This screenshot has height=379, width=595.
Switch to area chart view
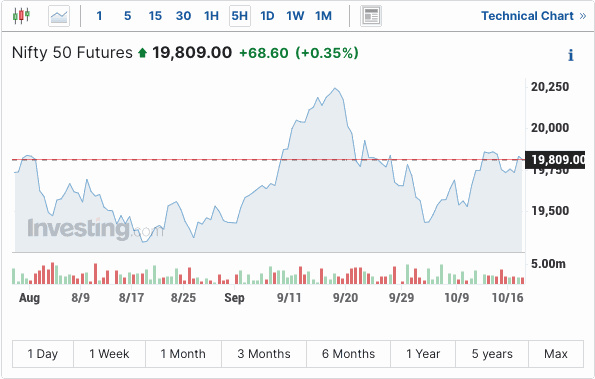59,16
